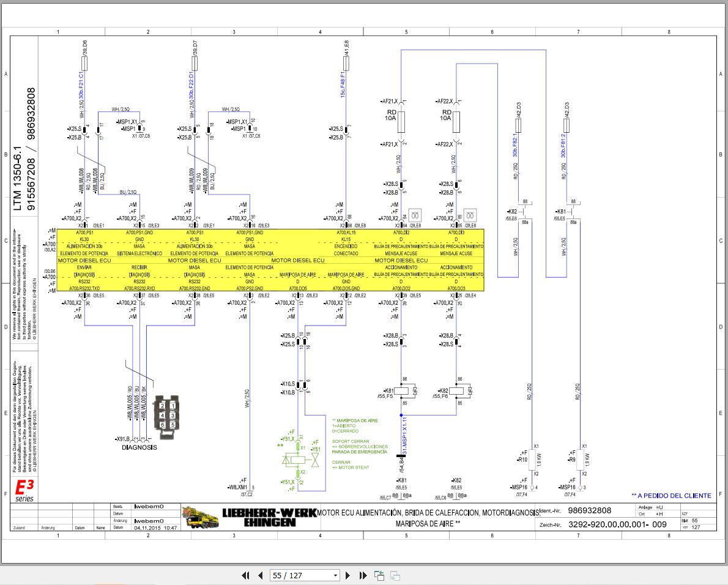The width and height of the screenshot is (728, 585).
Task: Click the glow plug symbol beside pin 64
Action: (415, 215)
